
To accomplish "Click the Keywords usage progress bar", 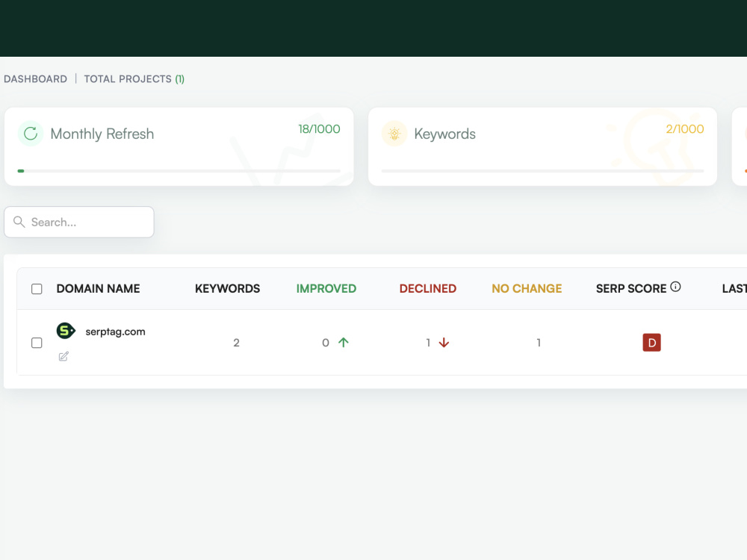I will 542,171.
